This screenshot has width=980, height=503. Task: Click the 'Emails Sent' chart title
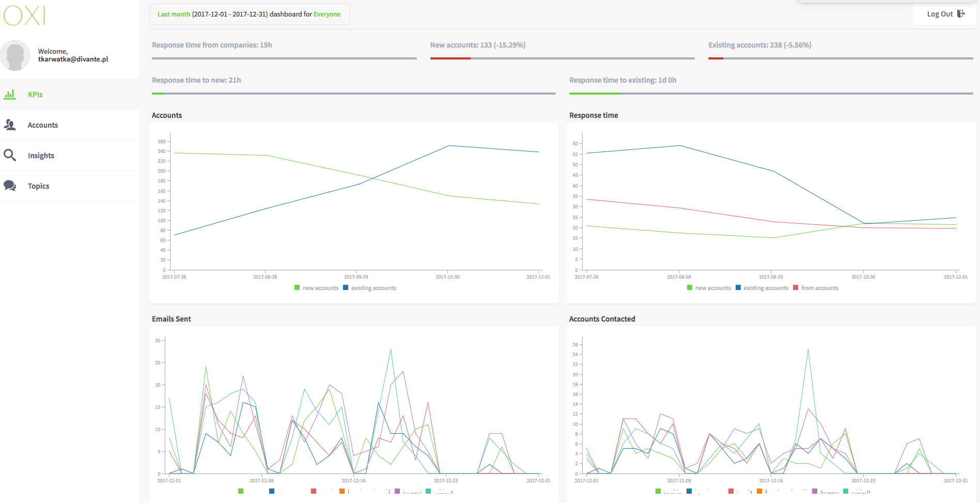(172, 319)
